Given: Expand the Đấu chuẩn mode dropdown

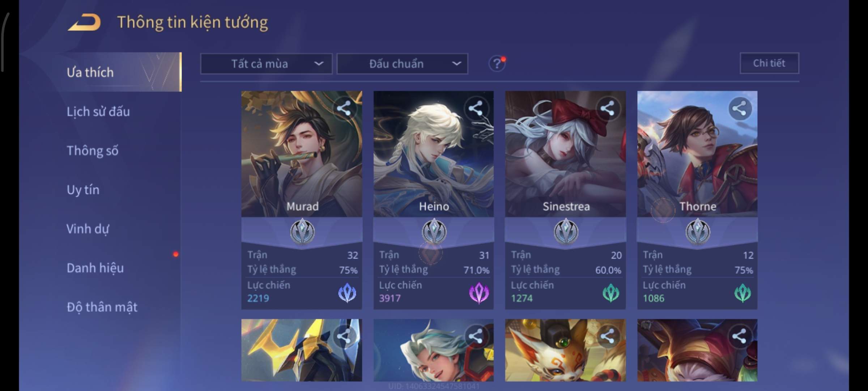Looking at the screenshot, I should tap(402, 64).
